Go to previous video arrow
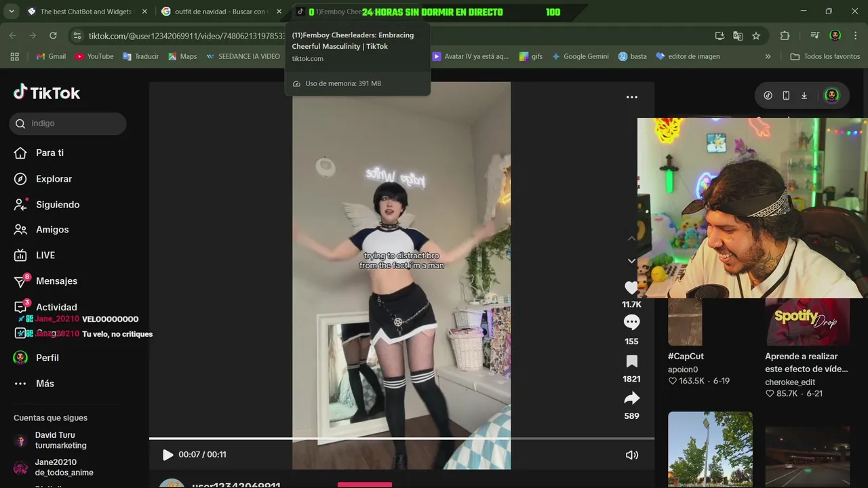The image size is (868, 488). click(x=631, y=239)
